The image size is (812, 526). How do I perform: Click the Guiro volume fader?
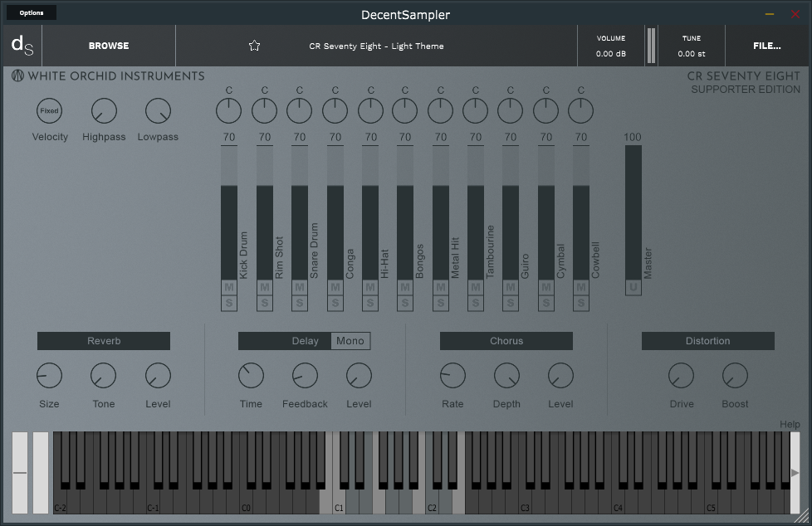click(510, 212)
